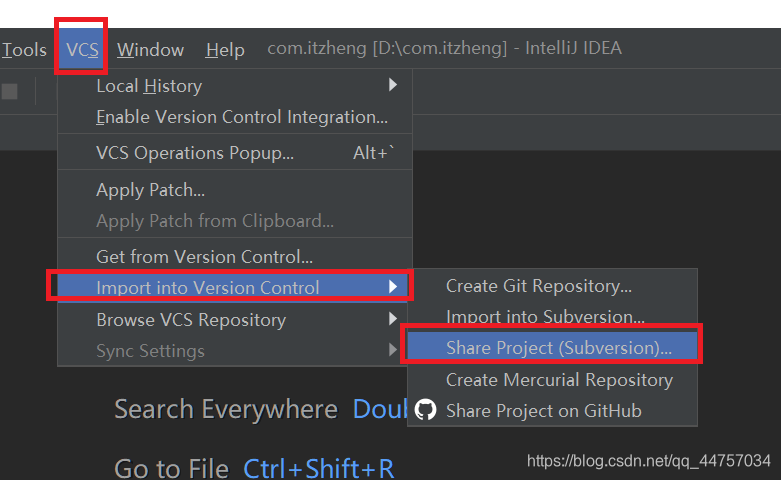Choose Create Git Repository in the submenu

[538, 286]
